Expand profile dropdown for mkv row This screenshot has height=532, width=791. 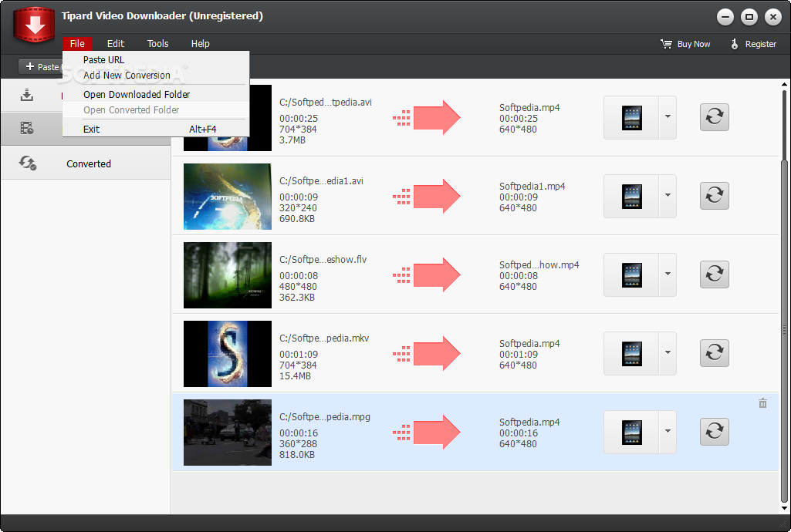(x=668, y=353)
